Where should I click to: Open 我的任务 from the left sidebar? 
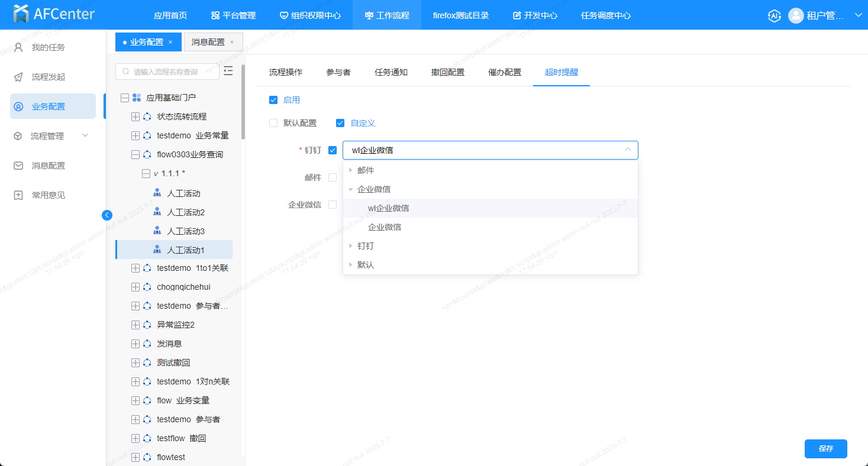(48, 47)
